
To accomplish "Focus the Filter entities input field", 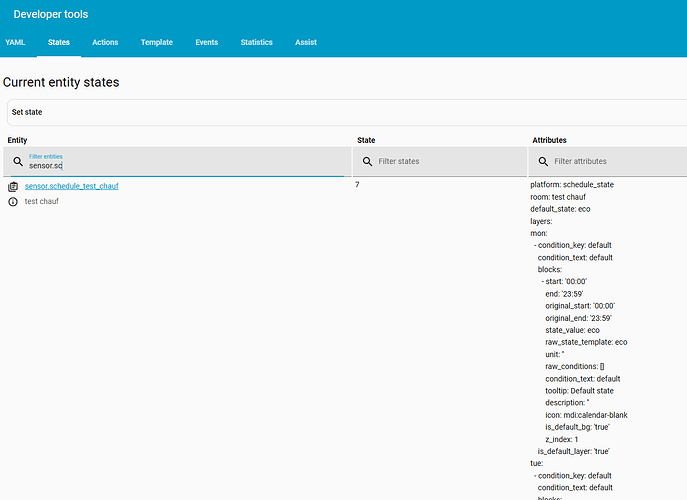I will [184, 166].
